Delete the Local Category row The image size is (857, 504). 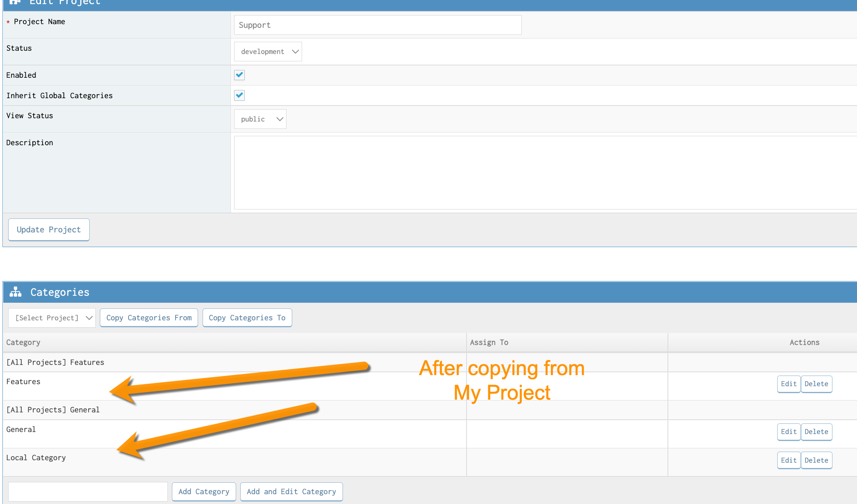tap(816, 460)
